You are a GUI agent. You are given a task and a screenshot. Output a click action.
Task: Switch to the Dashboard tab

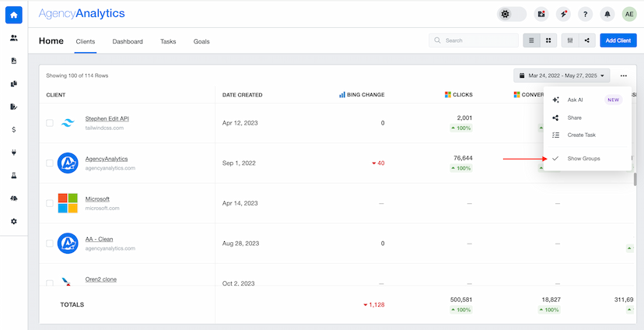(128, 41)
